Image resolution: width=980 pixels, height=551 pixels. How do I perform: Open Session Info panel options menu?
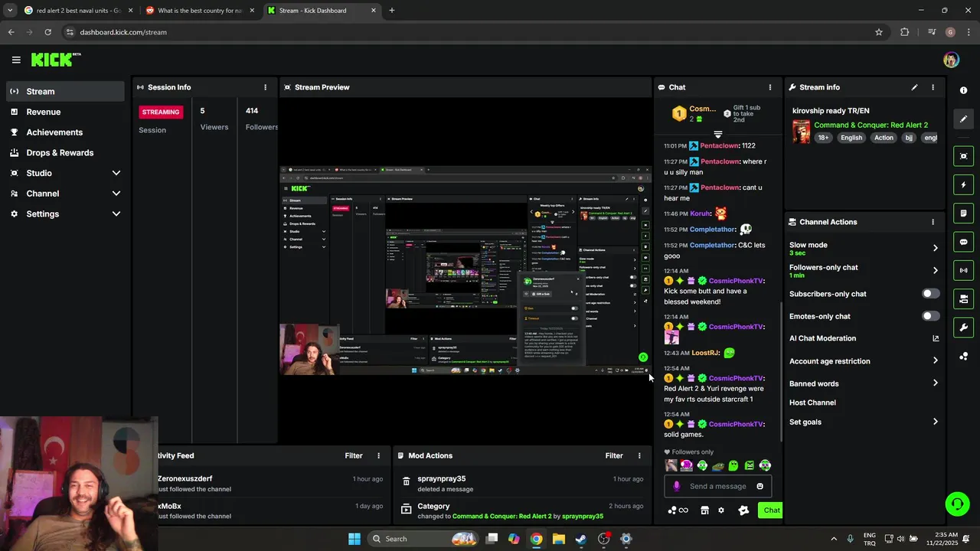coord(266,87)
